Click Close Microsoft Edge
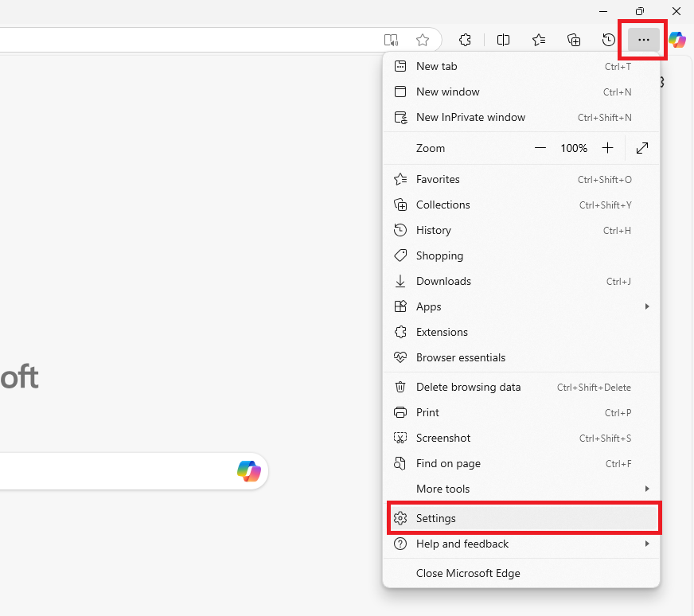694x616 pixels. 468,573
